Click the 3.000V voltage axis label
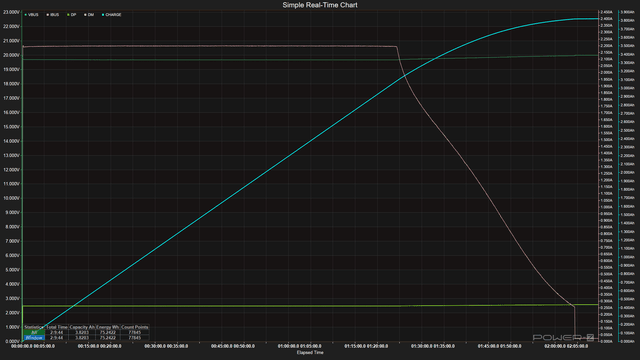 coord(12,298)
